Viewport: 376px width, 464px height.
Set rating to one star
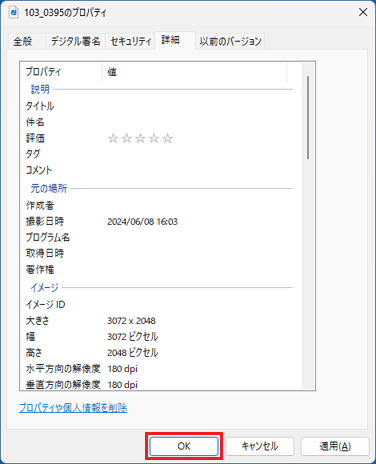tap(113, 138)
